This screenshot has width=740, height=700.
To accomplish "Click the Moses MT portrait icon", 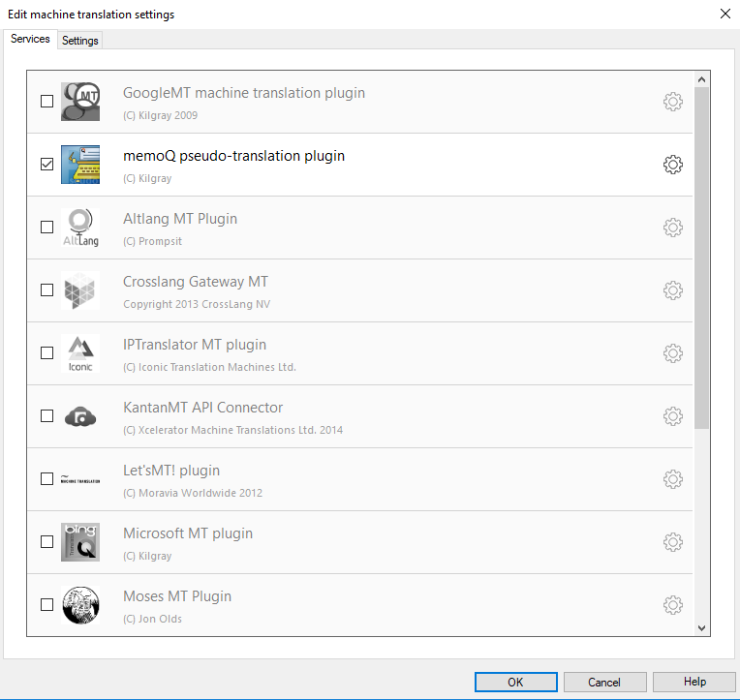I will (x=80, y=605).
